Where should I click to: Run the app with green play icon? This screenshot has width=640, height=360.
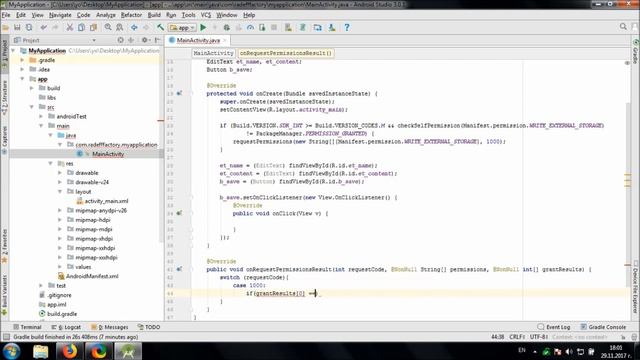[x=203, y=27]
